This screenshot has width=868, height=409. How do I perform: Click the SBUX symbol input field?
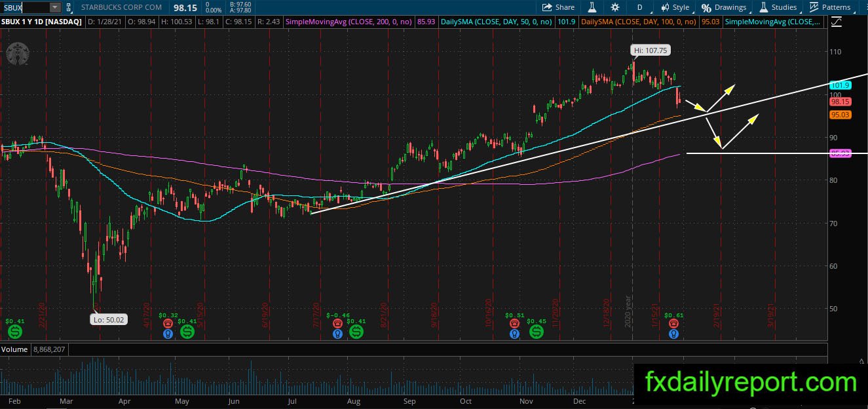click(26, 7)
